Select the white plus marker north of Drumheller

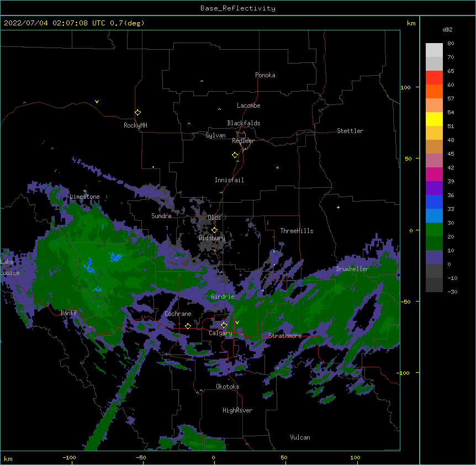coord(338,207)
